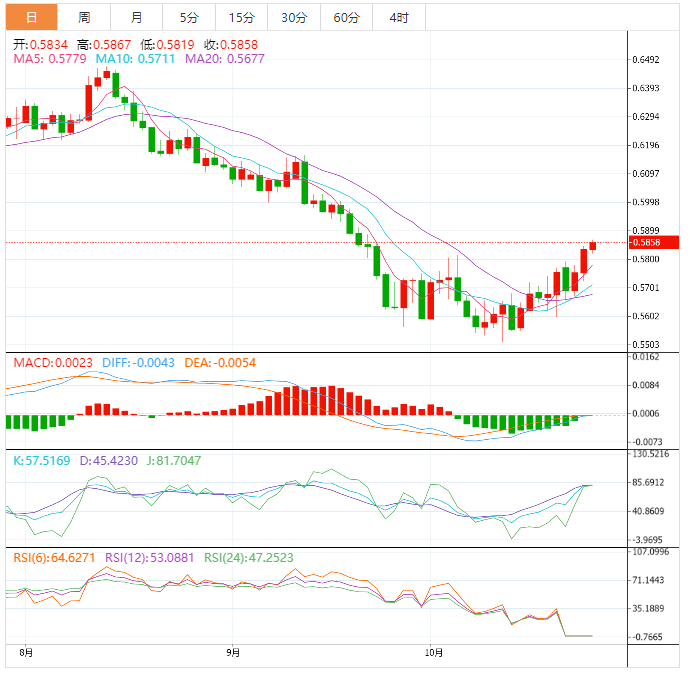Click the 0.6097 price axis label

(x=646, y=173)
